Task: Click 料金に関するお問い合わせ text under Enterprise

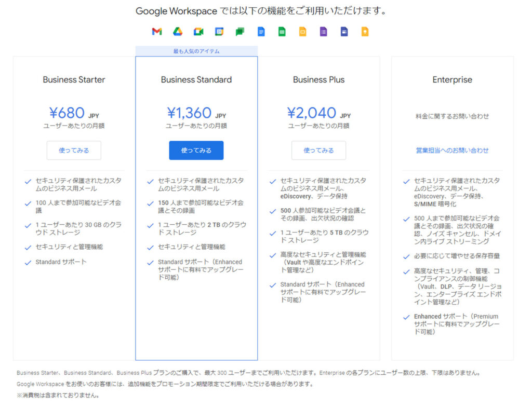Action: (453, 116)
